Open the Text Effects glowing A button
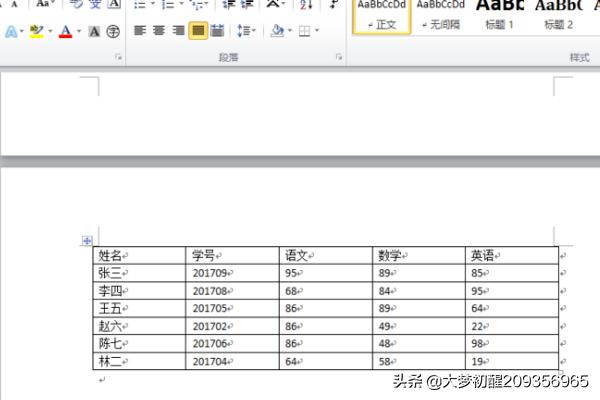The height and width of the screenshot is (400, 600). pos(11,31)
